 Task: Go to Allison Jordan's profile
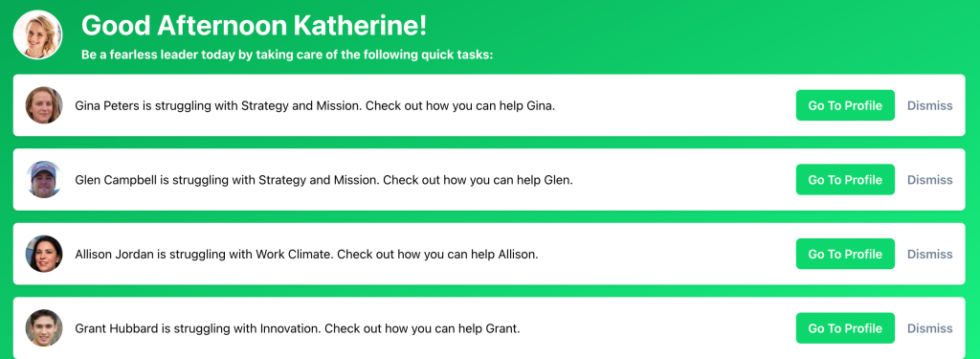(845, 254)
